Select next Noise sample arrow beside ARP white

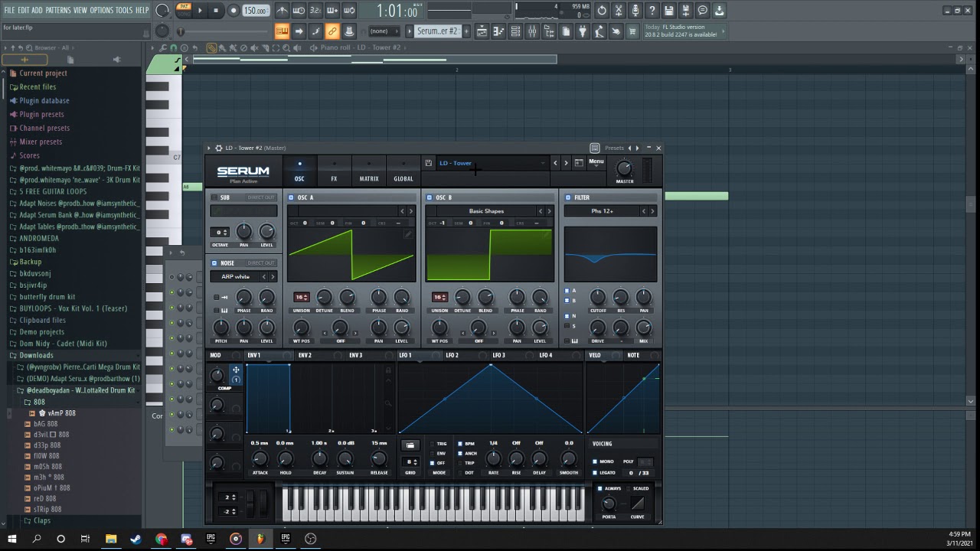pyautogui.click(x=272, y=276)
